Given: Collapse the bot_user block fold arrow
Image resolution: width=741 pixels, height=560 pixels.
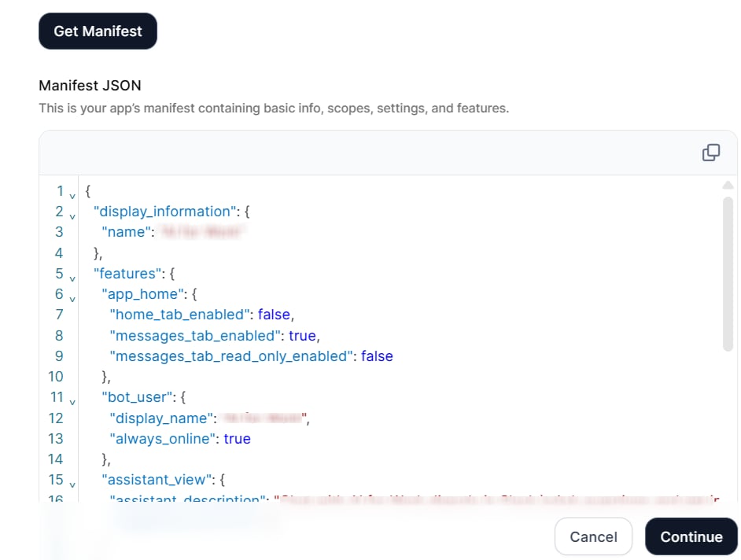Looking at the screenshot, I should pos(72,403).
